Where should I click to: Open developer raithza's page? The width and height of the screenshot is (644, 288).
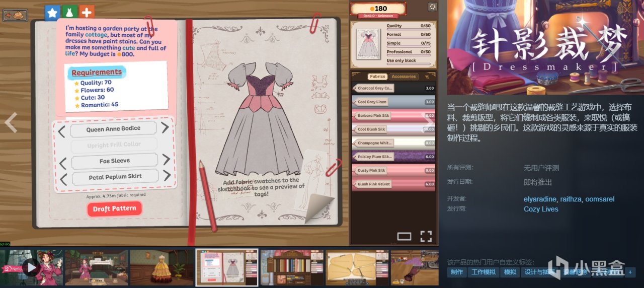tap(571, 199)
